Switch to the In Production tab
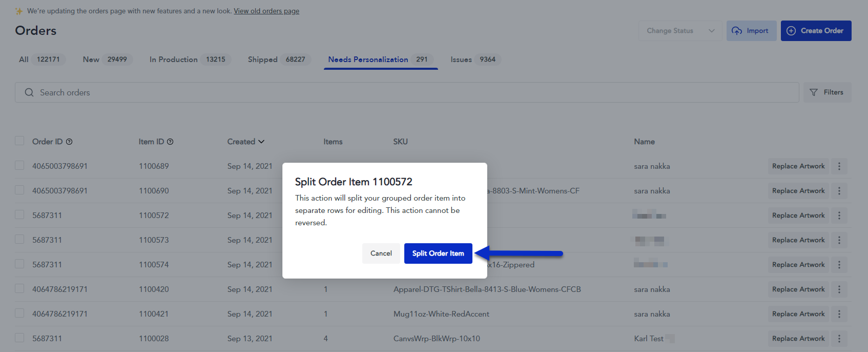This screenshot has height=352, width=868. tap(189, 60)
